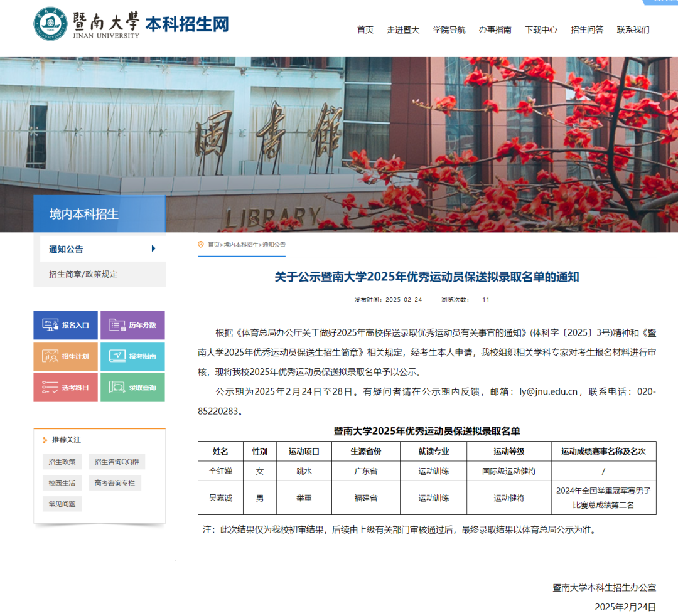
Task: Click the 暨南大学本科生招生办公室 signature
Action: 605,588
